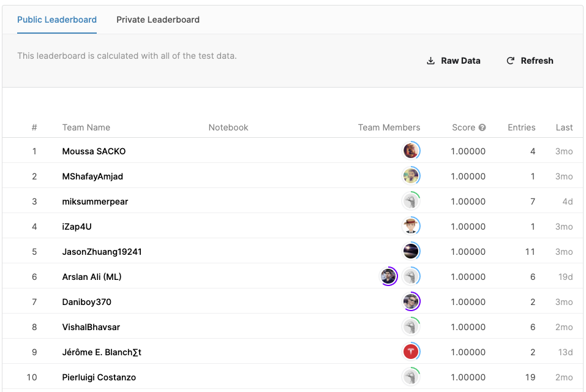Select the Public Leaderboard tab
Screen dimensions: 586x392
point(57,20)
